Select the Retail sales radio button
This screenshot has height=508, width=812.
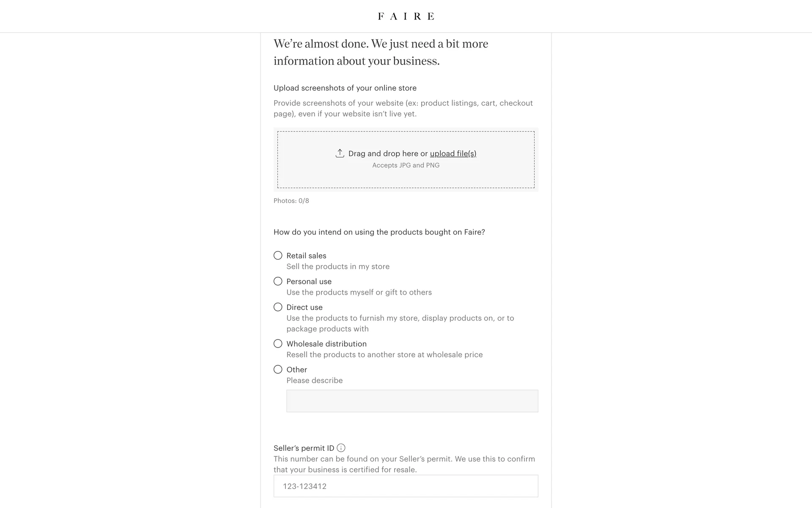click(x=278, y=255)
